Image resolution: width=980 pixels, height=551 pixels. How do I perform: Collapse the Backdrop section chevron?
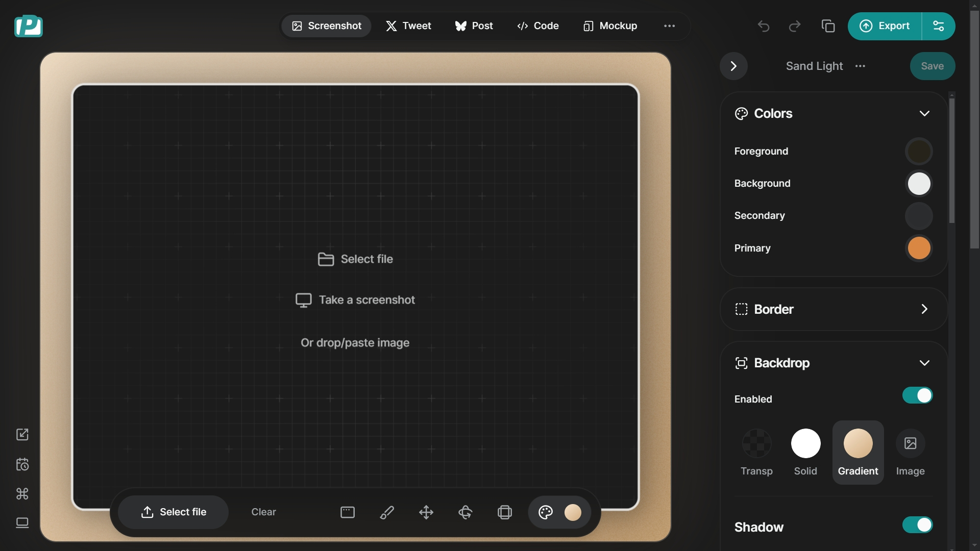click(x=924, y=363)
